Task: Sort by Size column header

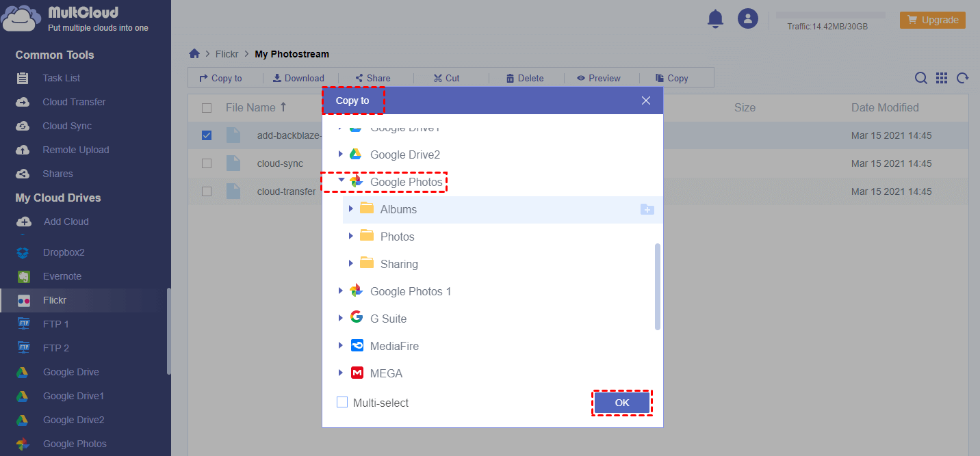Action: point(745,107)
